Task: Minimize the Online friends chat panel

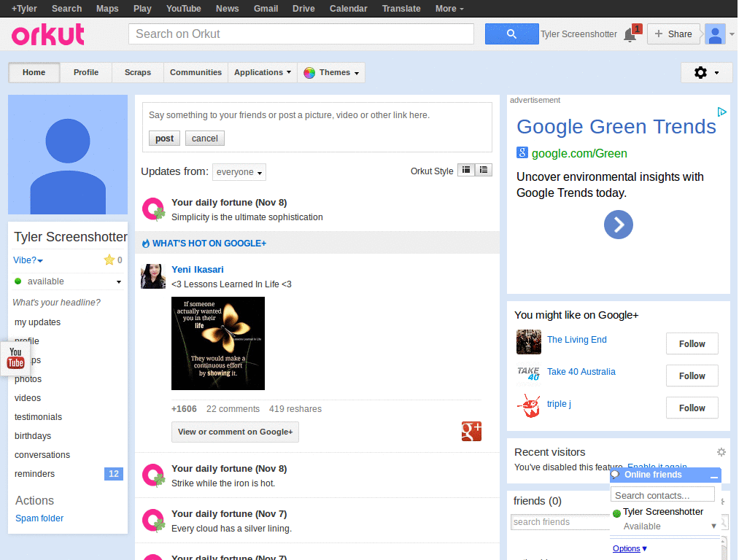Action: point(713,475)
